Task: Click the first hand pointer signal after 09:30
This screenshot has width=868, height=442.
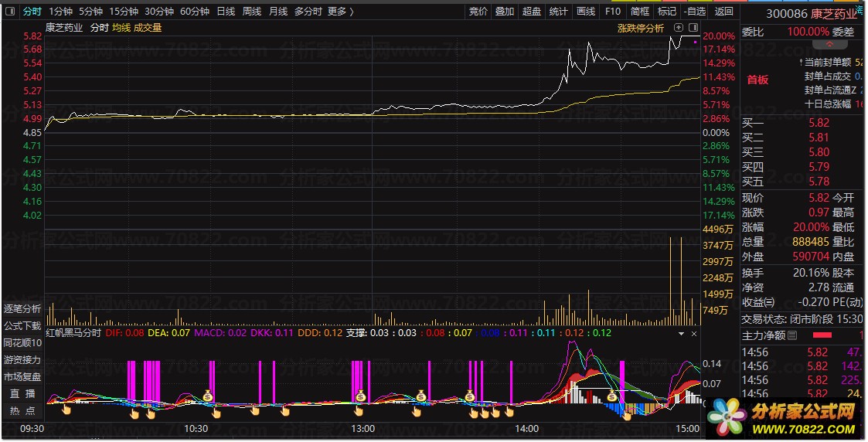Action: 66,409
